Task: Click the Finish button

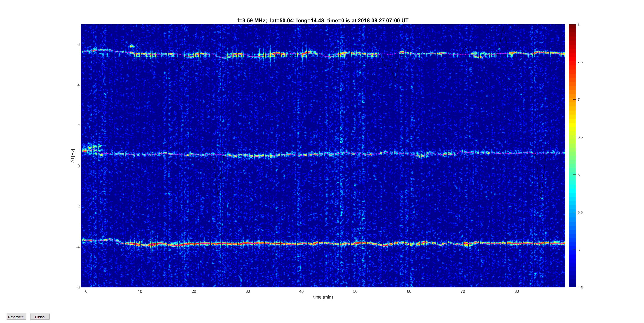Action: [40, 317]
